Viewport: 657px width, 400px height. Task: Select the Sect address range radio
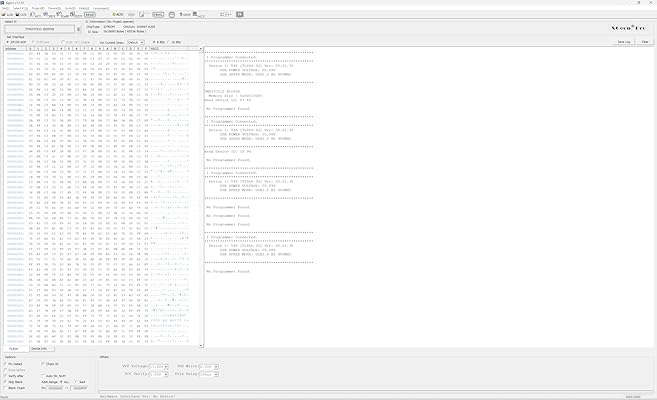(77, 382)
